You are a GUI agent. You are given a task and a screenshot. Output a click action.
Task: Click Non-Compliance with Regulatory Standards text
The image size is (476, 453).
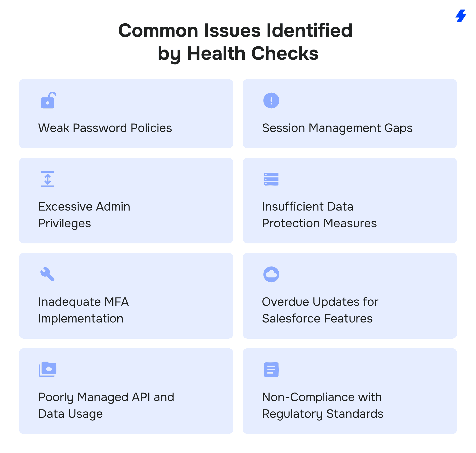[x=322, y=405]
